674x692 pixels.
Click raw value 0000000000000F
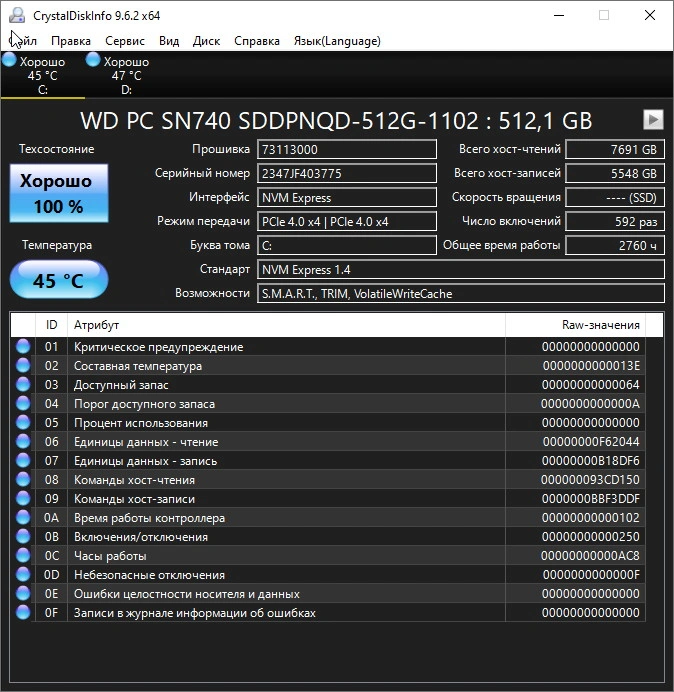click(x=591, y=575)
